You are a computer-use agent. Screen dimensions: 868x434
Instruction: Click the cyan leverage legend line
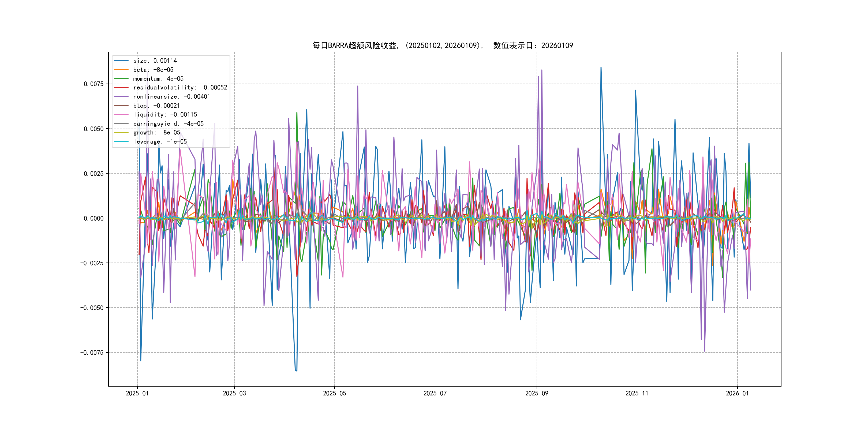click(x=121, y=141)
